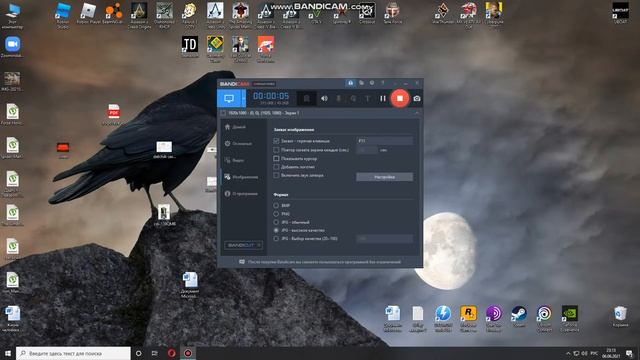Click the This PC desktop icon
Image resolution: width=640 pixels, height=360 pixels.
point(12,16)
